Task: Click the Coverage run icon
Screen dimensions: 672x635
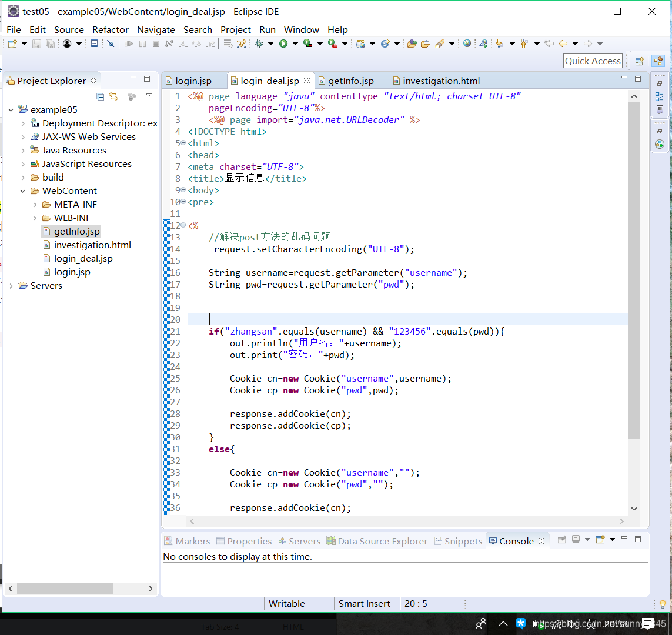Action: tap(307, 44)
